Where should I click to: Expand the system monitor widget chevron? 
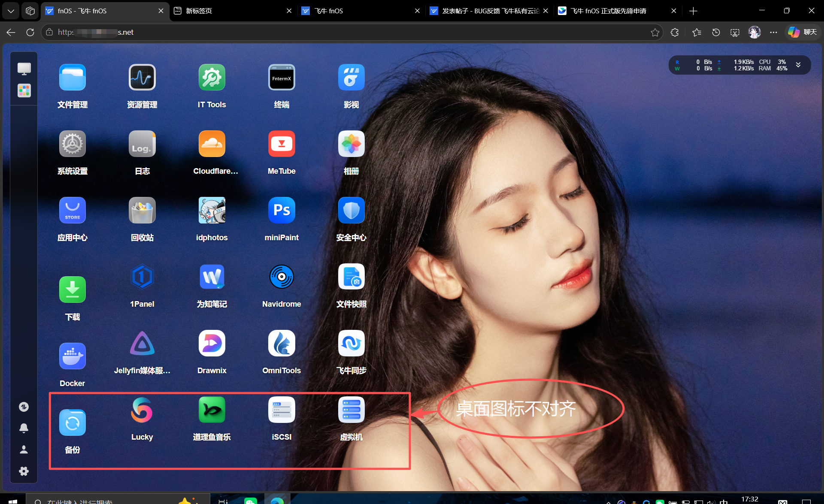click(x=798, y=65)
